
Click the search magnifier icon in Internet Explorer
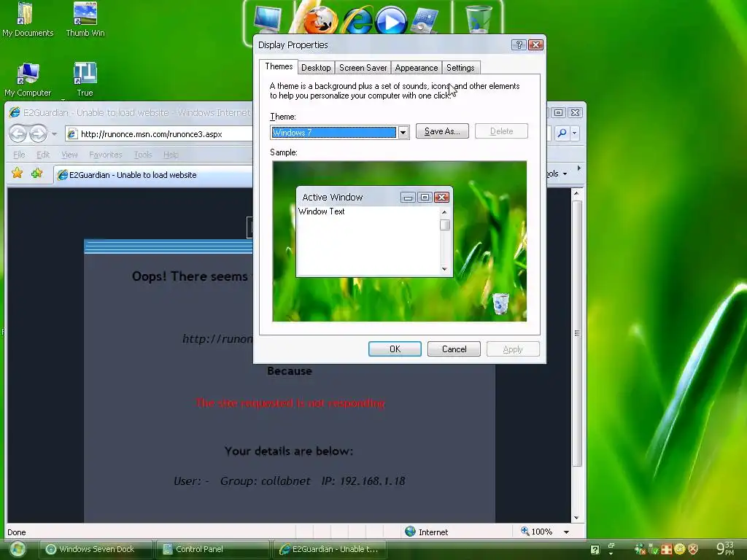tap(562, 133)
